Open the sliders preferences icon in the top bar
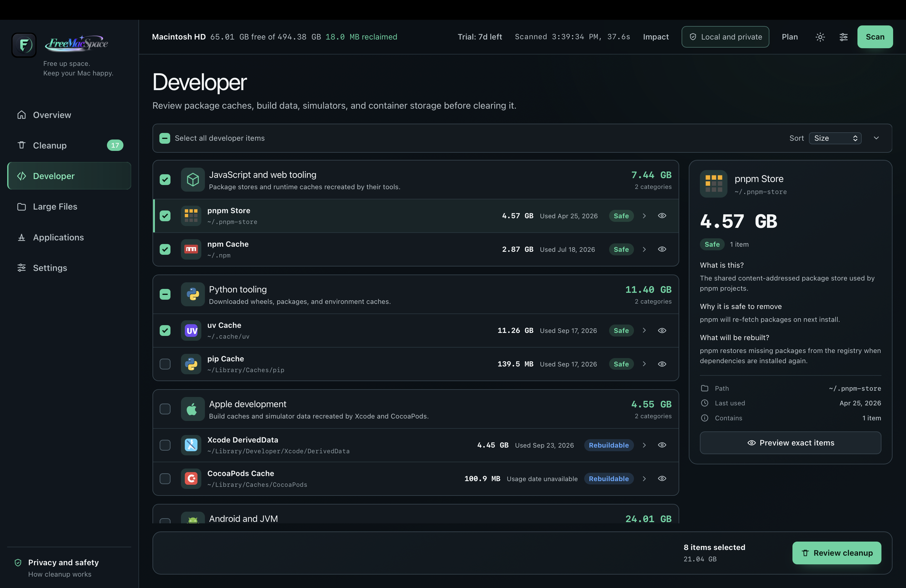 point(844,37)
